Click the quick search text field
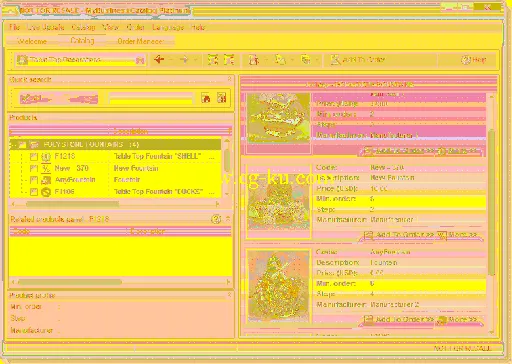Image resolution: width=512 pixels, height=364 pixels. (x=151, y=98)
